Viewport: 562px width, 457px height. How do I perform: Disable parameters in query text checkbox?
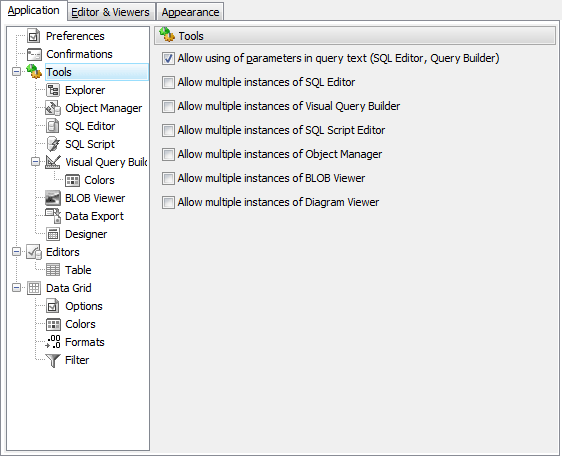click(168, 58)
